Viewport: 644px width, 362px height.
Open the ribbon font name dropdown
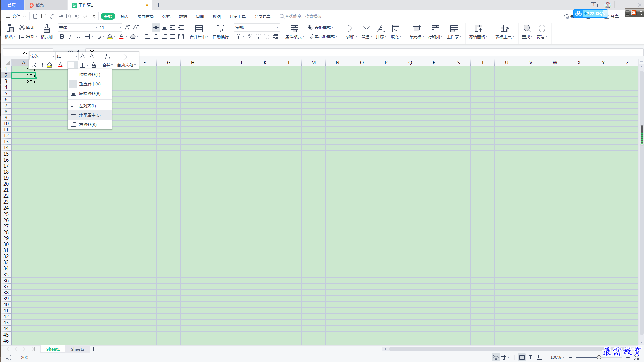pos(97,28)
